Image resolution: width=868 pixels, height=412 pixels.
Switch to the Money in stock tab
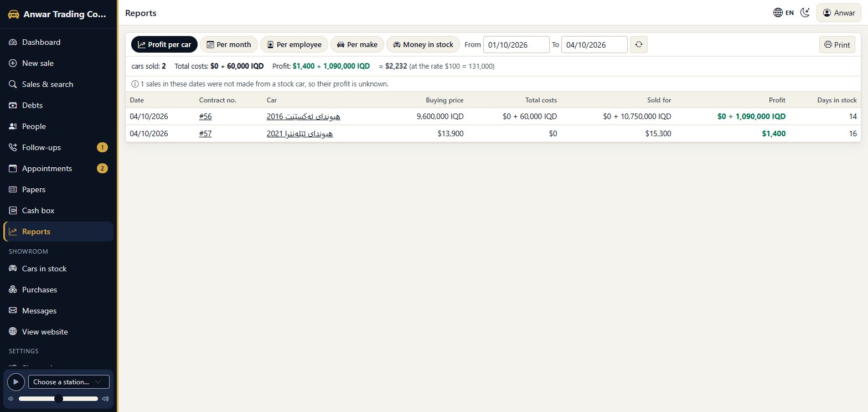pos(423,44)
